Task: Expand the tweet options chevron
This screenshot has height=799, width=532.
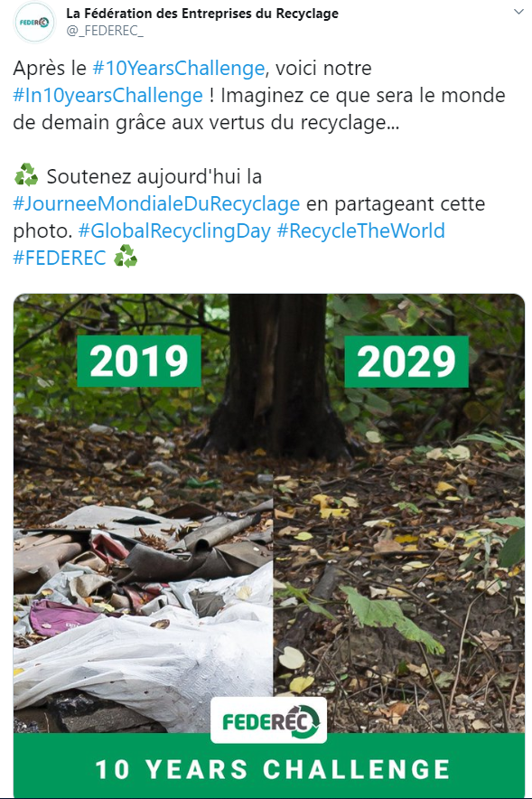Action: coord(518,11)
